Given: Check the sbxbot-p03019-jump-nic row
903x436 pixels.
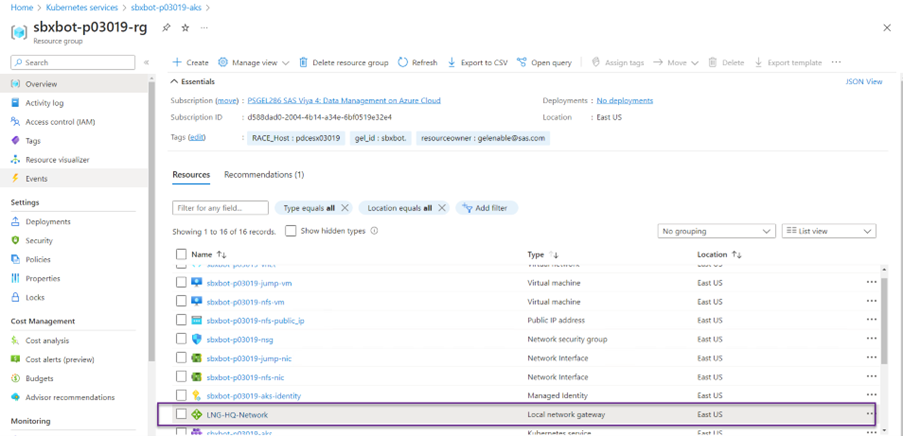Looking at the screenshot, I should click(181, 358).
